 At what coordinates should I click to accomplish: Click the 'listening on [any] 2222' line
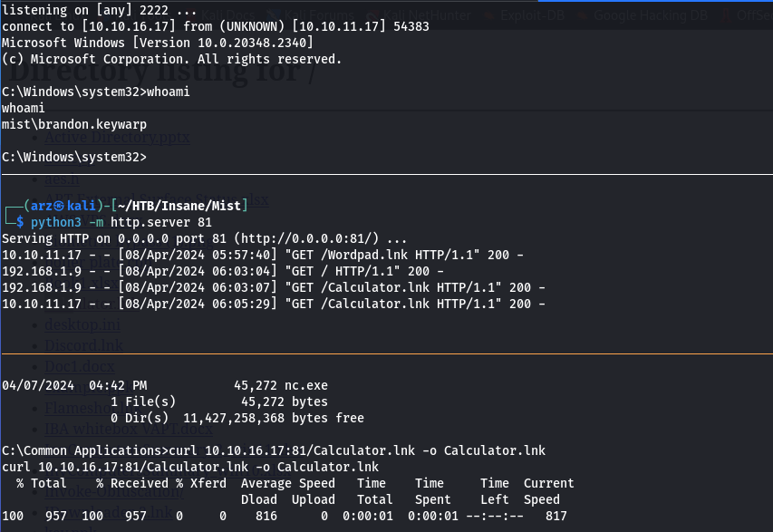click(99, 10)
